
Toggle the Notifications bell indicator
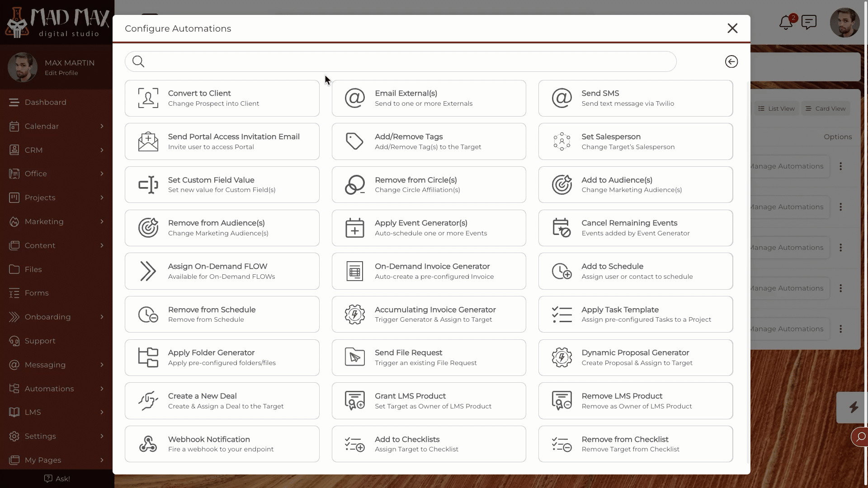pyautogui.click(x=786, y=23)
